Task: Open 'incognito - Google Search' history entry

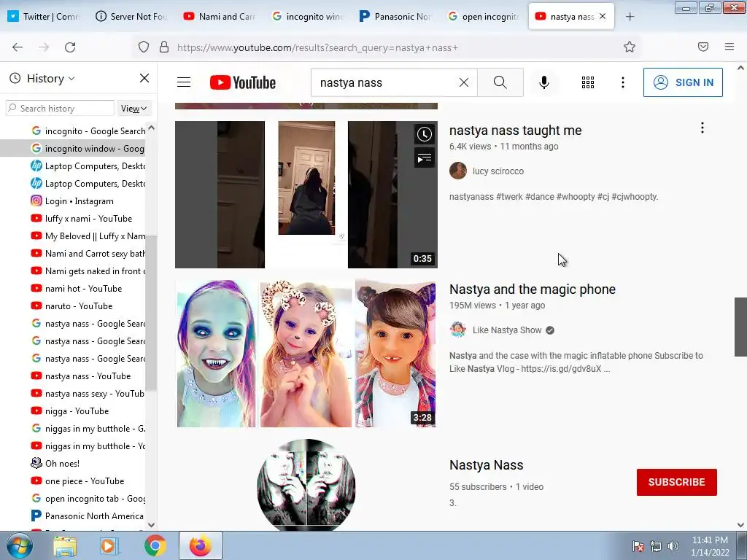Action: pyautogui.click(x=88, y=131)
